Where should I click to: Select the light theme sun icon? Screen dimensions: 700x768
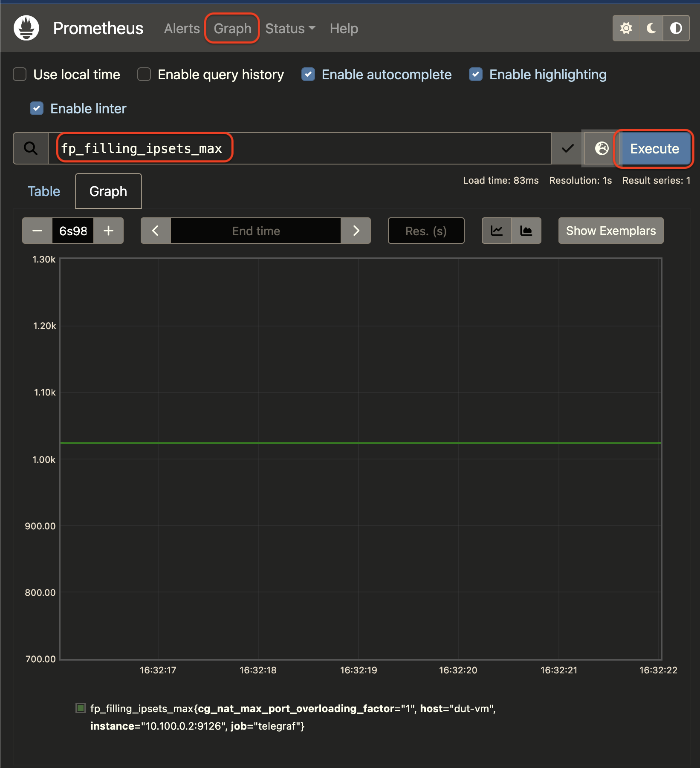(x=626, y=28)
